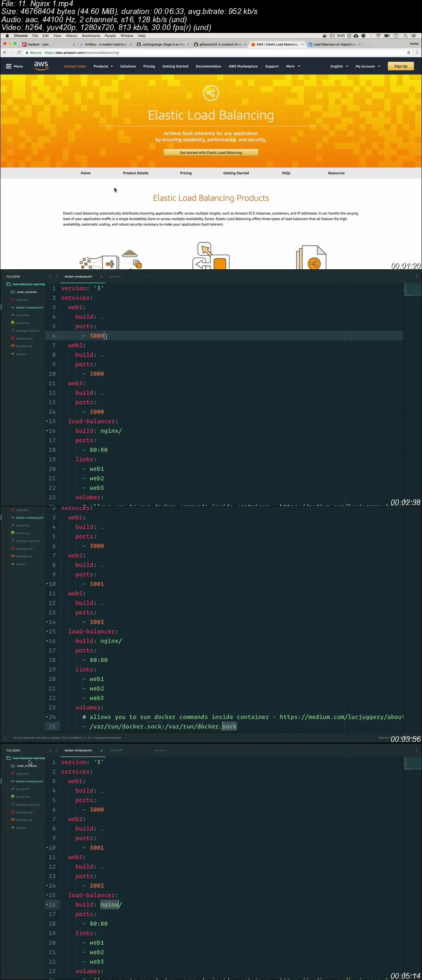Viewport: 422px width, 980px height.
Task: Click the Wi-Fi icon in the macOS menu bar
Action: pos(378,36)
